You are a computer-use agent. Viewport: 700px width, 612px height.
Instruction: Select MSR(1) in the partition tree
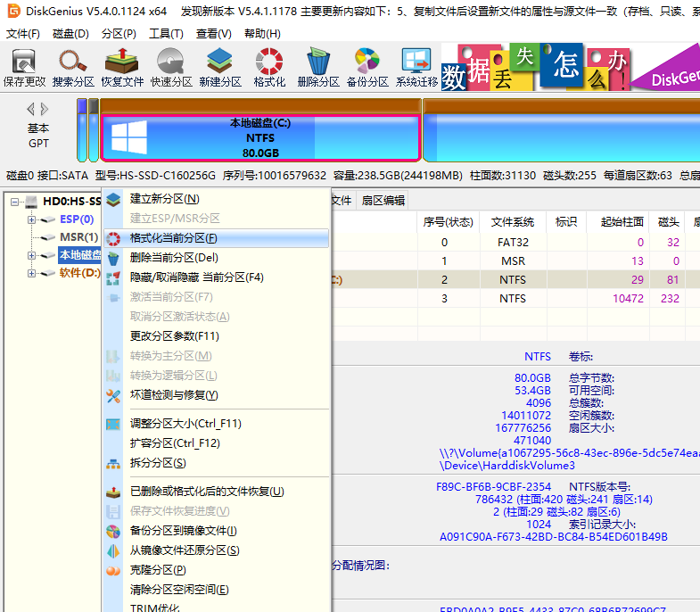tap(78, 237)
